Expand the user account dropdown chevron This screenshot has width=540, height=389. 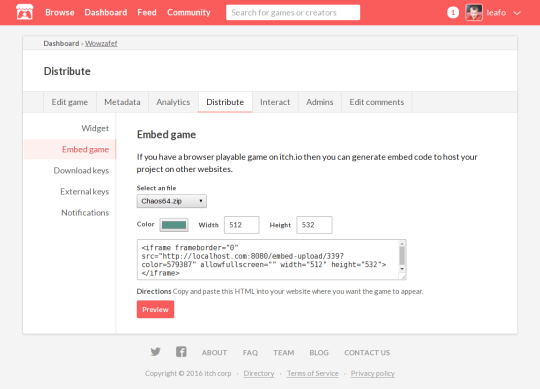click(x=517, y=13)
